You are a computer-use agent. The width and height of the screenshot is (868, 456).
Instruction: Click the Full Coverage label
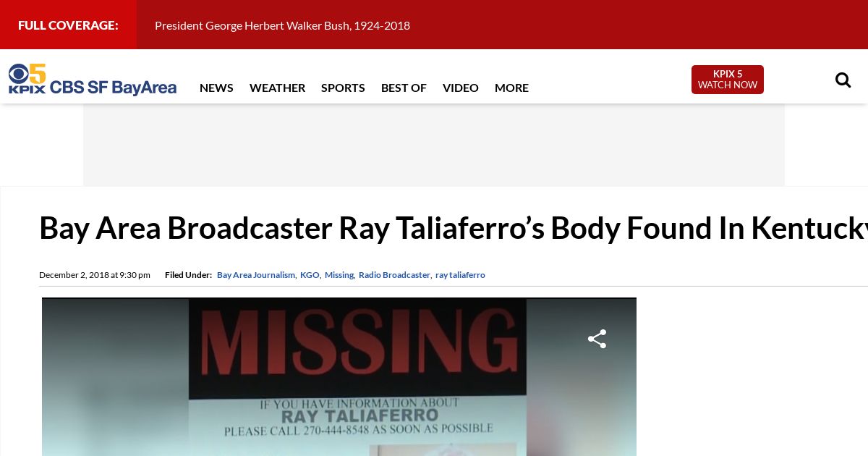coord(68,25)
